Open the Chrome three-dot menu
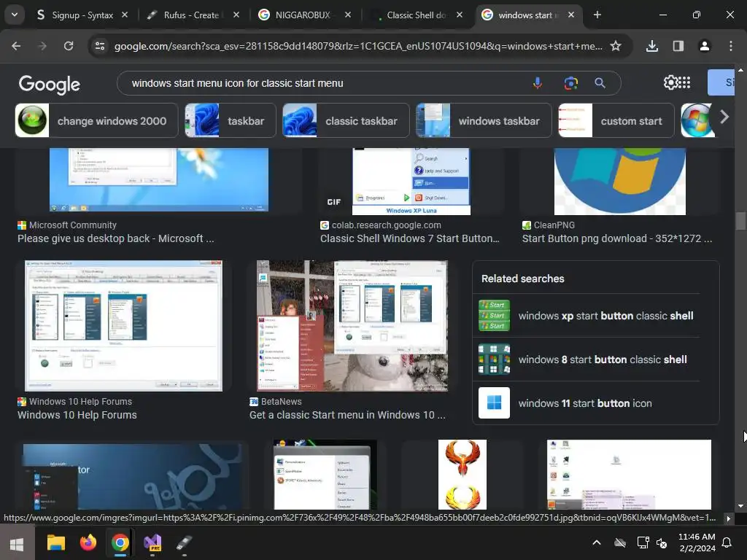 [731, 46]
